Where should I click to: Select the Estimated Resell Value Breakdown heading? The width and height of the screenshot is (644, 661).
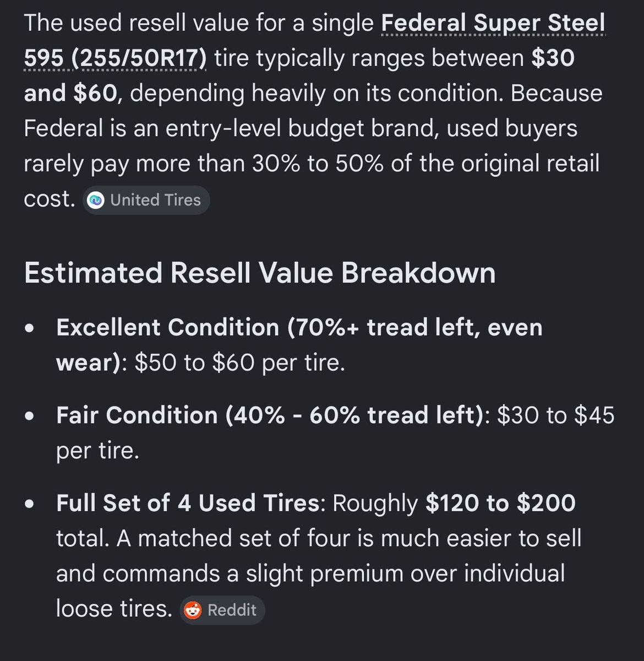260,273
